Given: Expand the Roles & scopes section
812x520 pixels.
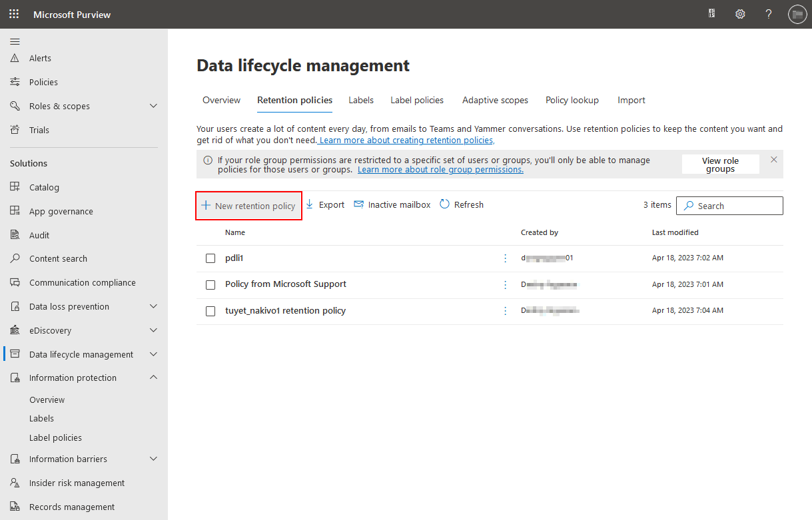Looking at the screenshot, I should [154, 106].
